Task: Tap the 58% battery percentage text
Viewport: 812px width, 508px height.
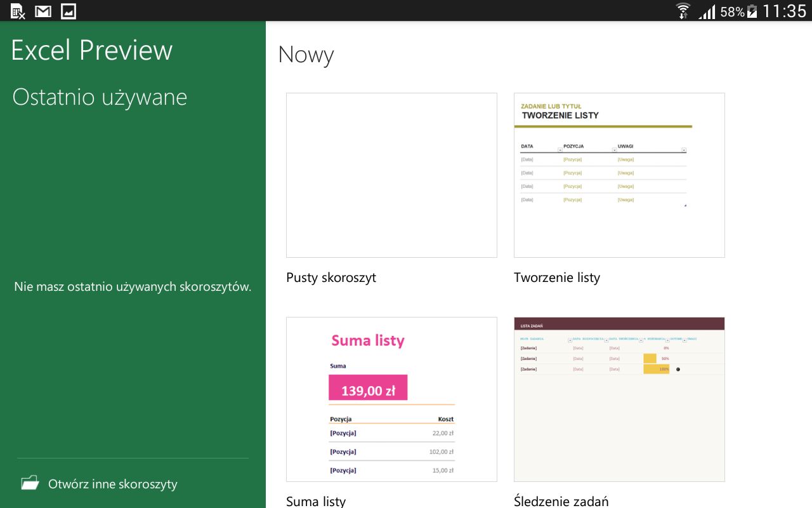Action: [x=733, y=12]
